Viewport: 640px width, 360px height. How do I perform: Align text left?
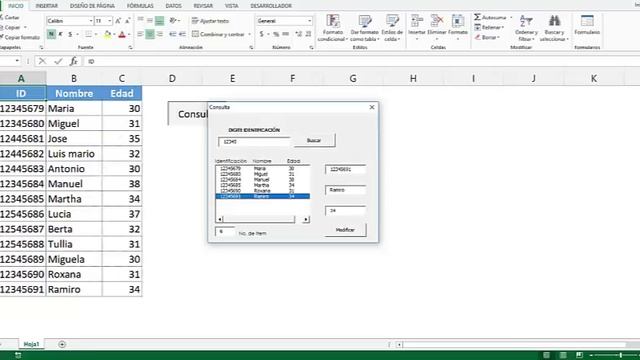140,34
